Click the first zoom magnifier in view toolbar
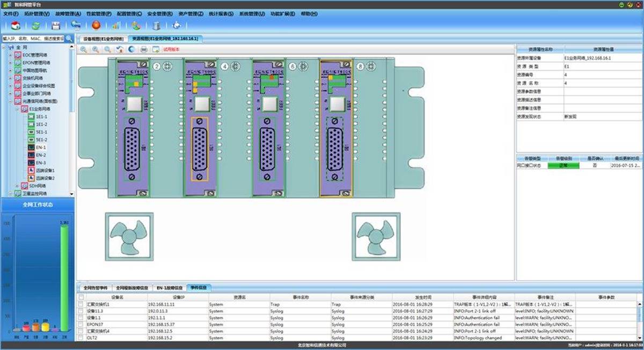The height and width of the screenshot is (350, 644). pyautogui.click(x=84, y=49)
